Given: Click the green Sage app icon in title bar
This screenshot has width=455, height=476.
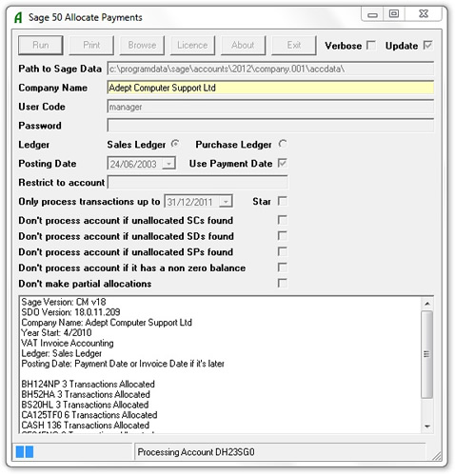Looking at the screenshot, I should (x=19, y=17).
